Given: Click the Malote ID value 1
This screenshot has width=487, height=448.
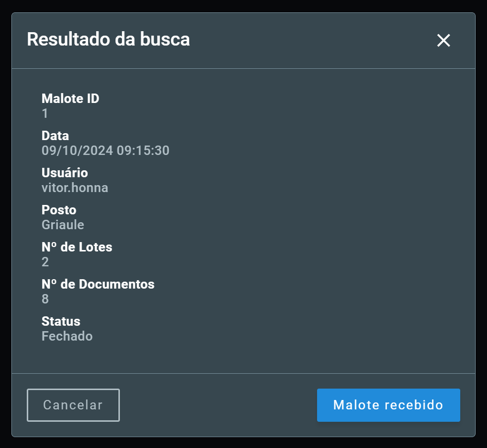Looking at the screenshot, I should 45,113.
